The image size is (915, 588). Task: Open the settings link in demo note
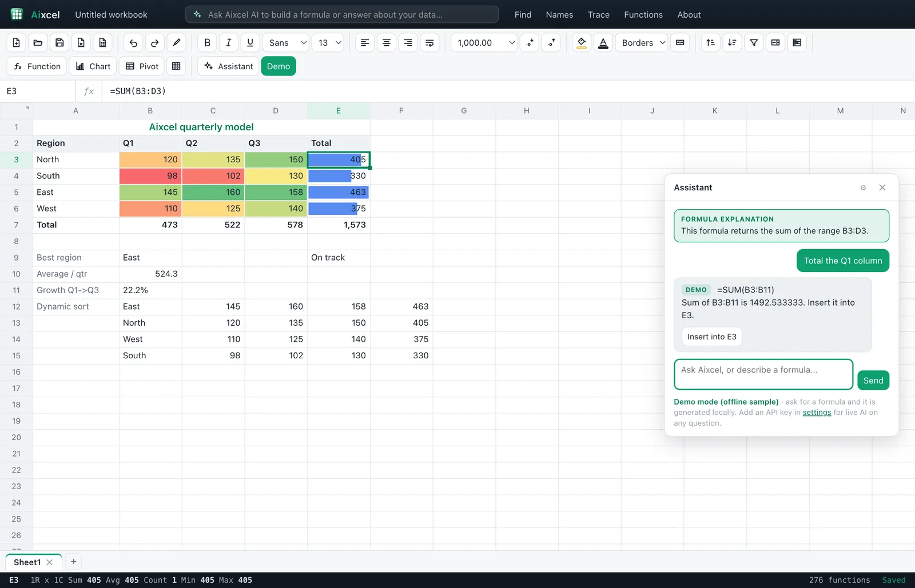(817, 413)
